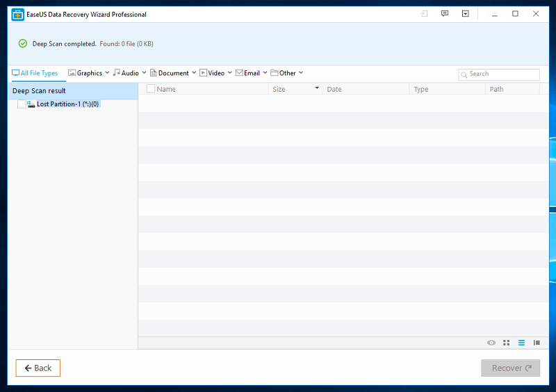Screen dimensions: 556x392
Task: Expand the Graphics dropdown arrow
Action: (107, 73)
